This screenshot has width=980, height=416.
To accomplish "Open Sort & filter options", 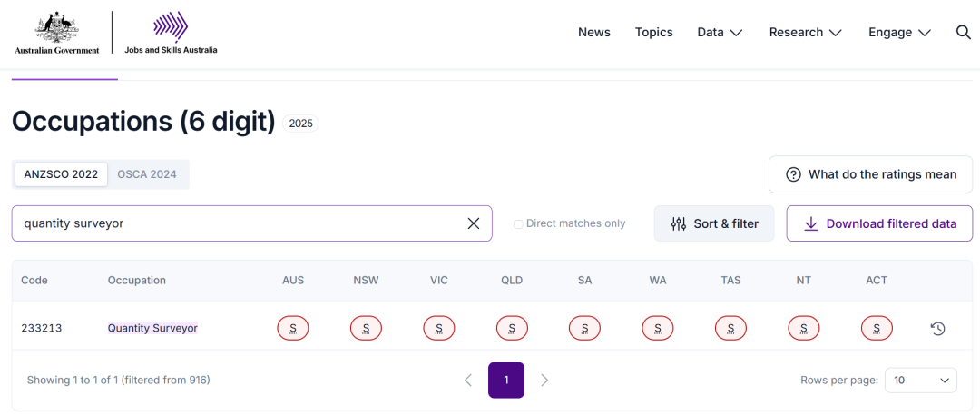I will click(x=714, y=223).
